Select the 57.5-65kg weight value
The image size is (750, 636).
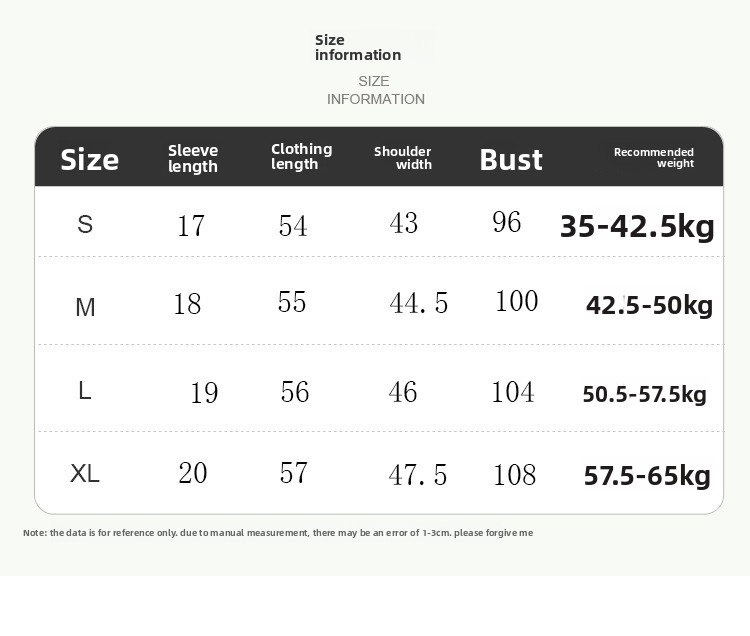click(647, 475)
